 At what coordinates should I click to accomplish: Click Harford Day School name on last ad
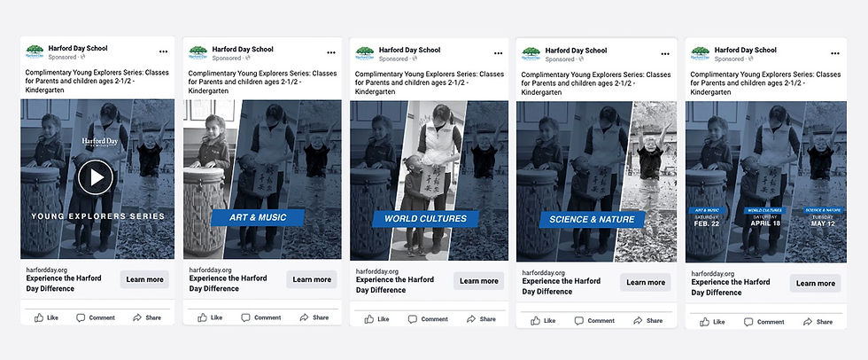click(745, 50)
